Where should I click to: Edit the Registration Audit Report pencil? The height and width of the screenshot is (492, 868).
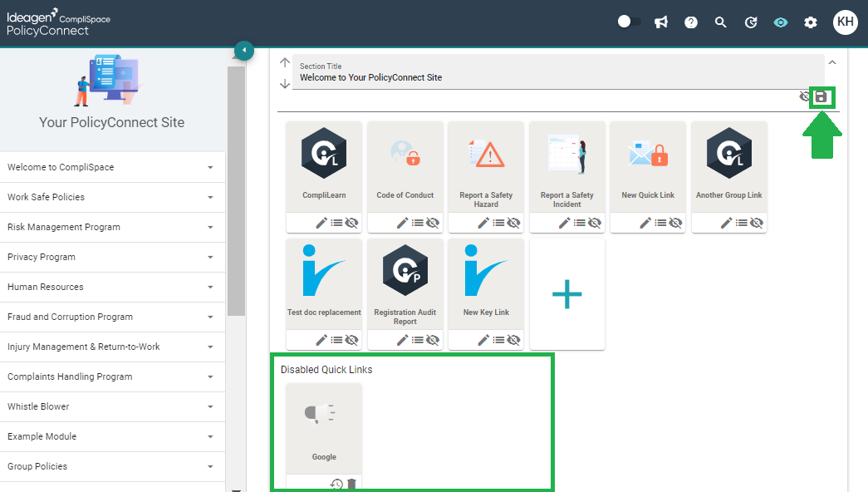403,340
